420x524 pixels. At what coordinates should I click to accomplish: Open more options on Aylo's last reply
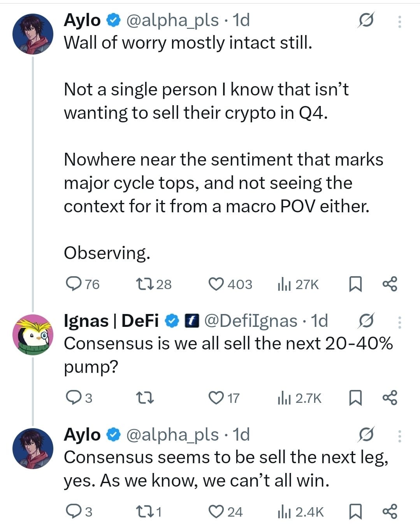tap(399, 436)
